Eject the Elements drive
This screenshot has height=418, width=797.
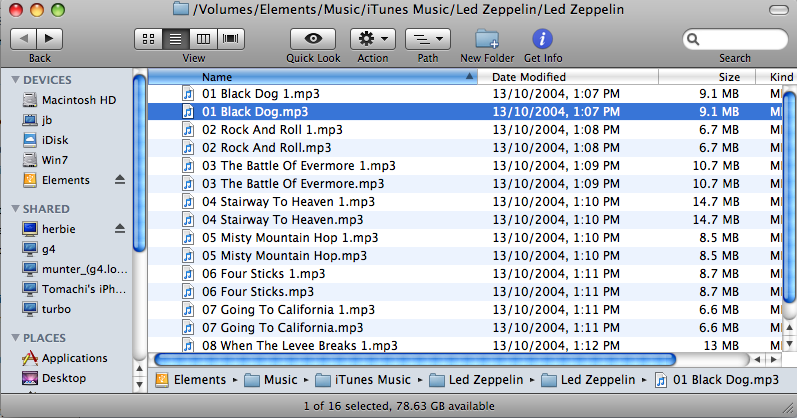coord(119,180)
